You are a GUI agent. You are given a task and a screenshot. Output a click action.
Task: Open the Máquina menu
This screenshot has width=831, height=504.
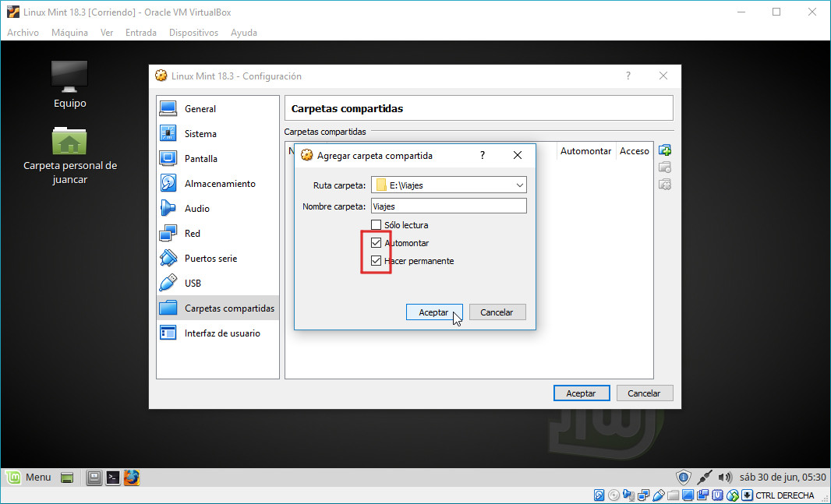69,33
